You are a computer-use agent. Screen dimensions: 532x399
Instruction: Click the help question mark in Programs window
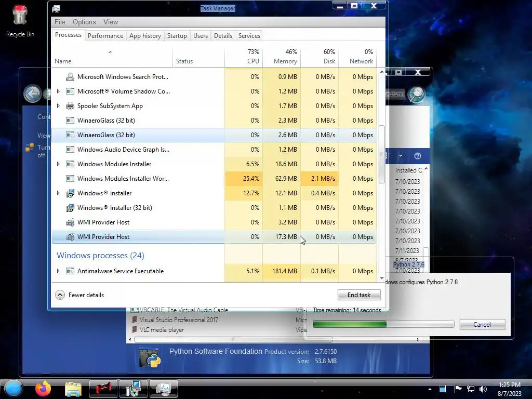tap(417, 156)
